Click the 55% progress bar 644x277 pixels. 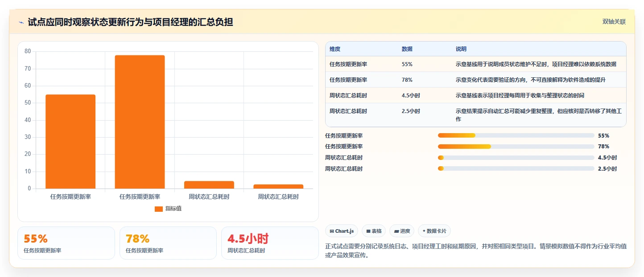tap(516, 135)
